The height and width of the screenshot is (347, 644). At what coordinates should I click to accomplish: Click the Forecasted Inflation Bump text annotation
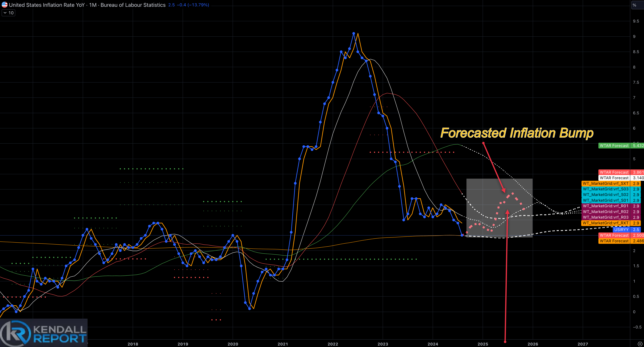click(517, 133)
